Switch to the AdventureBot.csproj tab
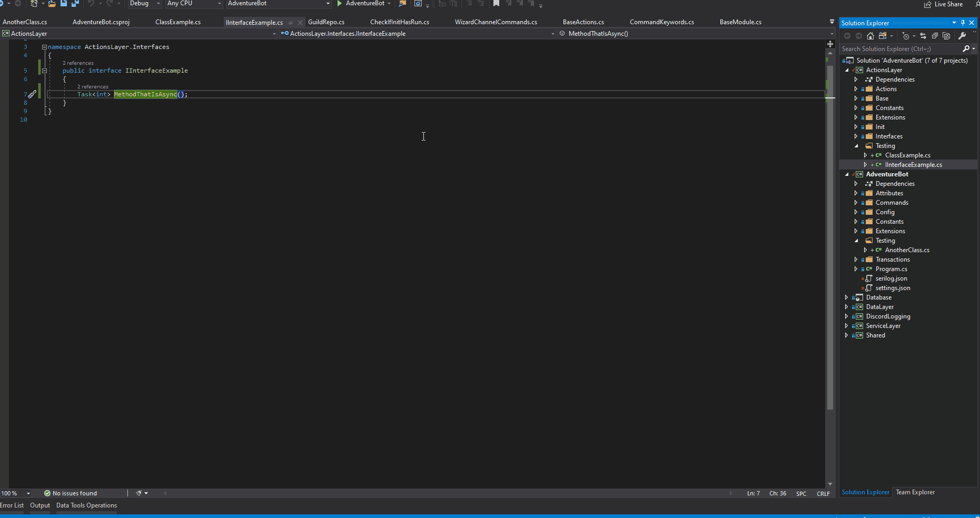Viewport: 980px width, 518px height. coord(101,22)
